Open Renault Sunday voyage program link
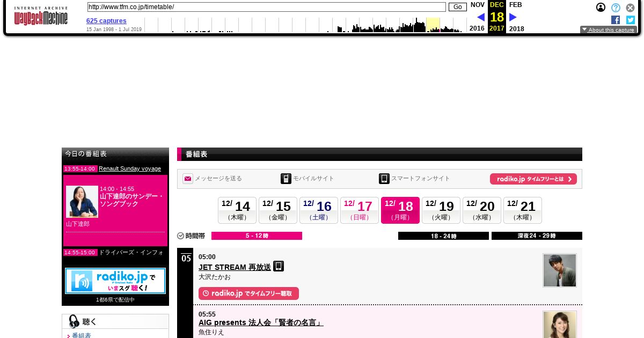 coord(130,168)
